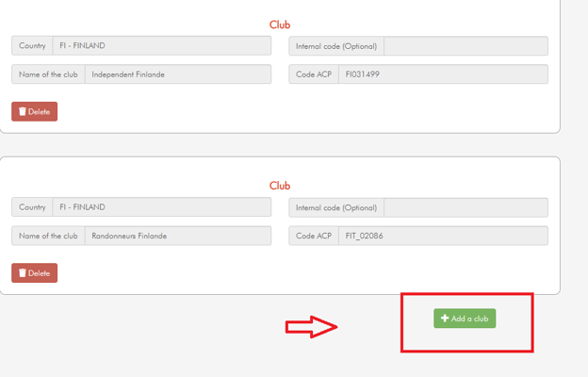Click the trash icon for Randonneurs Finlande

click(x=23, y=272)
